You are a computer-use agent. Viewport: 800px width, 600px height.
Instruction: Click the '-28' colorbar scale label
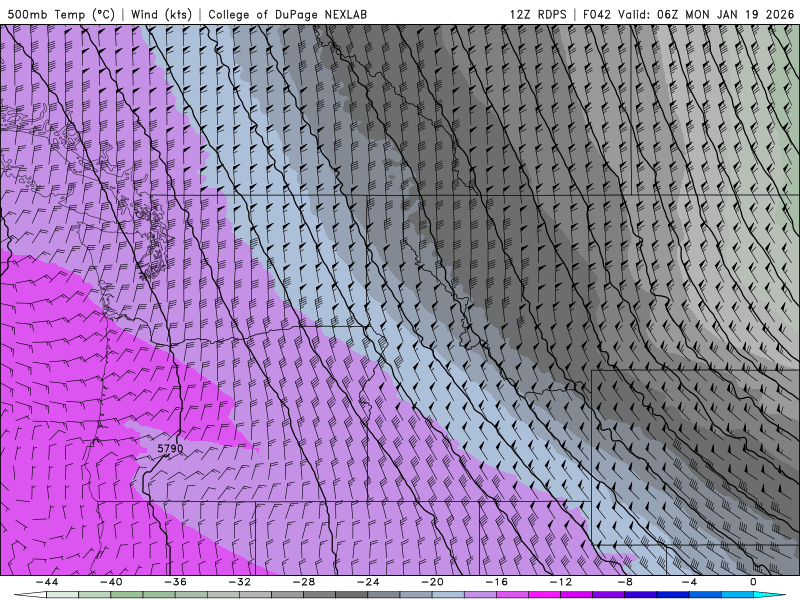point(304,582)
